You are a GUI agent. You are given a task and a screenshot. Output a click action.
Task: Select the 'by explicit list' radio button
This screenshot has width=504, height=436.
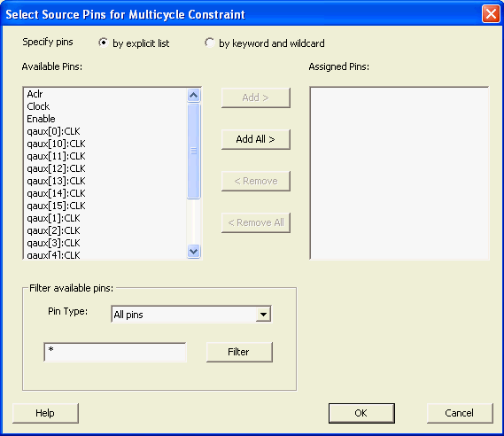[x=103, y=43]
